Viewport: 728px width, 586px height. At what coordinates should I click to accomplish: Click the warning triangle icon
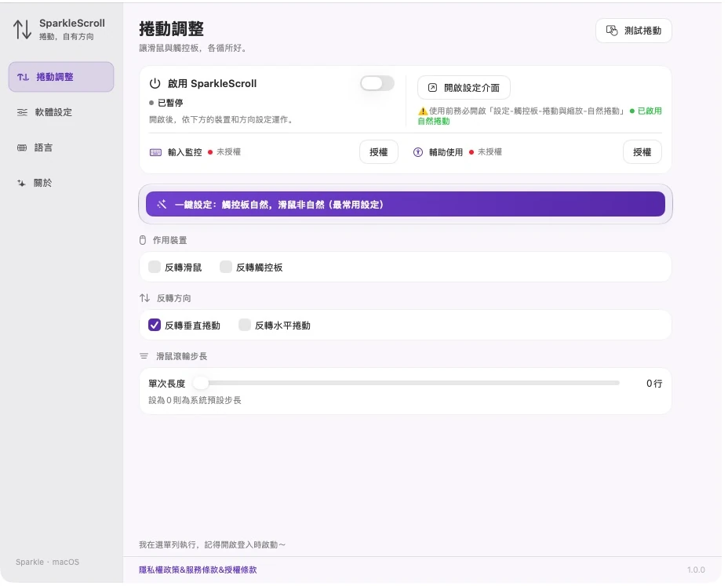click(423, 111)
